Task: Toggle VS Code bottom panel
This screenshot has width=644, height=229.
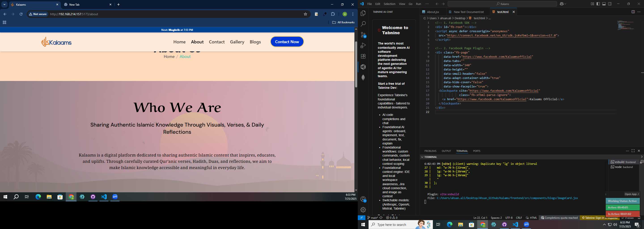Action: click(604, 4)
